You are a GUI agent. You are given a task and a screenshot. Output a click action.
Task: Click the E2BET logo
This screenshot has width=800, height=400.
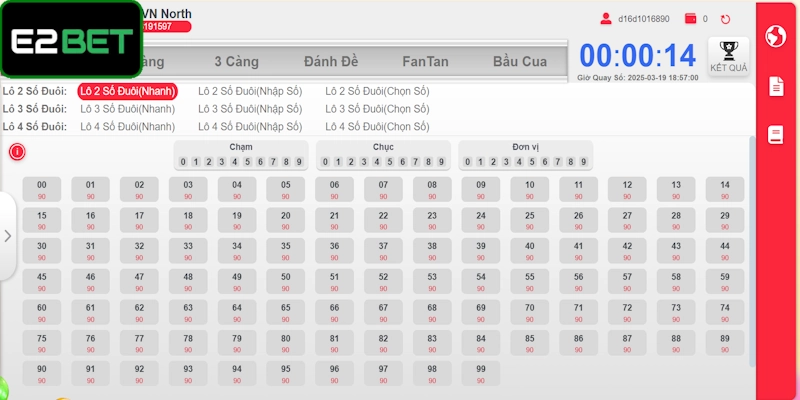(71, 40)
